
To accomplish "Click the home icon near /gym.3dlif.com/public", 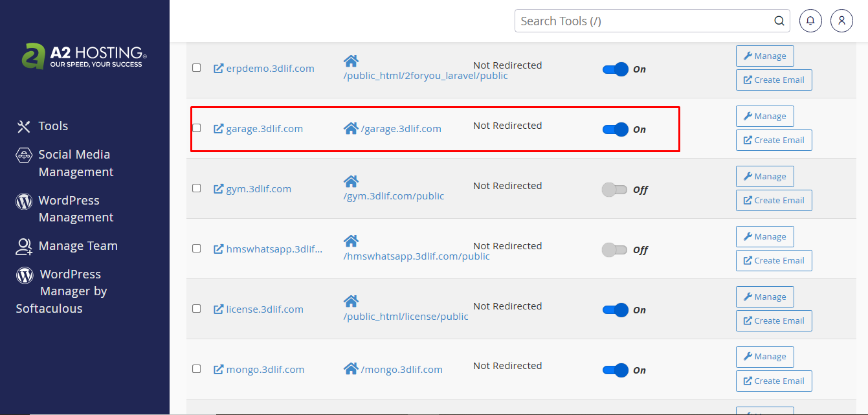I will pos(351,181).
